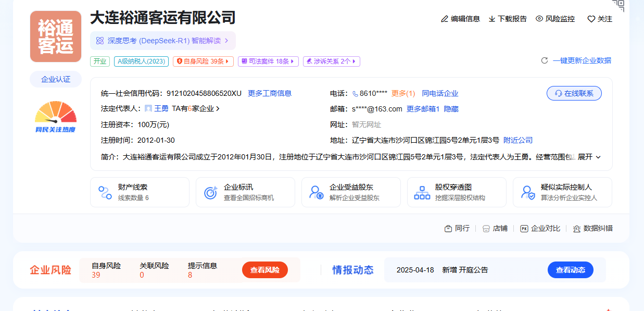
Task: Refresh data with 一键更新企业数据
Action: click(576, 60)
